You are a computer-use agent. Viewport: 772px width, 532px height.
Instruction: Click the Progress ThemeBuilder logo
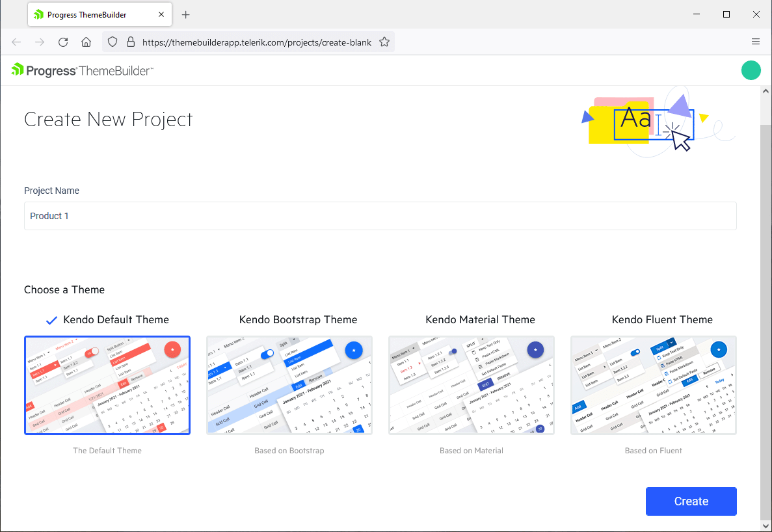tap(81, 70)
